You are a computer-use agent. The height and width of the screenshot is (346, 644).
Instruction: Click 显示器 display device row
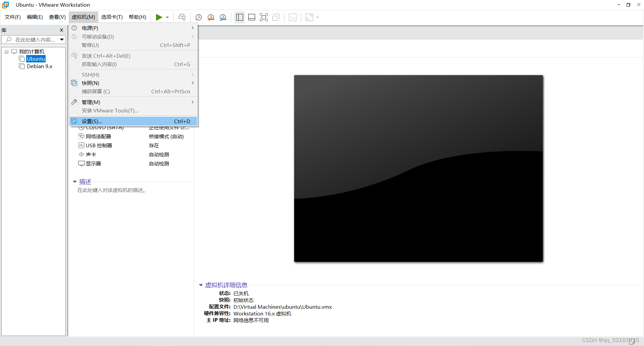click(x=134, y=163)
